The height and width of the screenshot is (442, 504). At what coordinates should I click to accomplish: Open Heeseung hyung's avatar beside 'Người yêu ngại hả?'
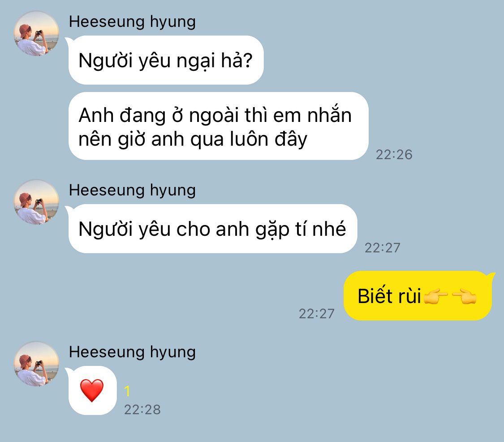(36, 34)
